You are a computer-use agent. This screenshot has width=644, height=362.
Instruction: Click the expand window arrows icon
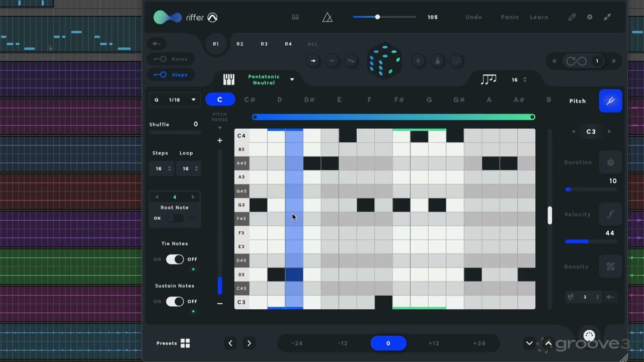click(607, 17)
